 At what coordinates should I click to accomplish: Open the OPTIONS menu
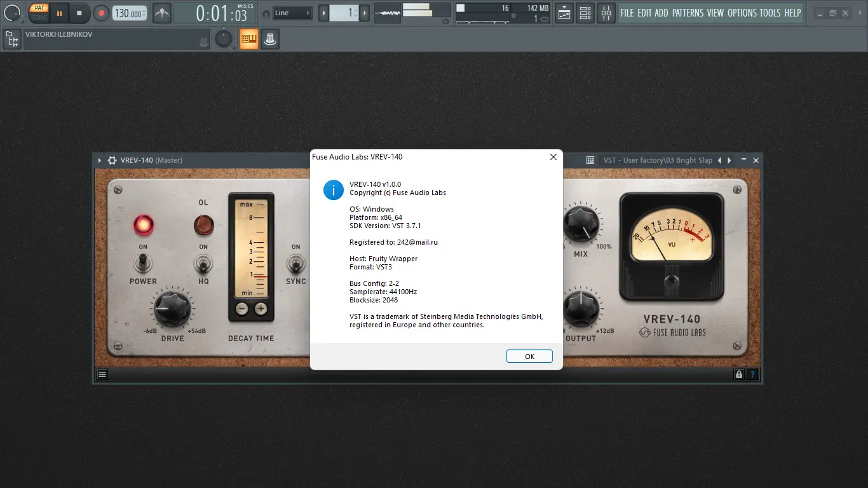click(x=742, y=13)
